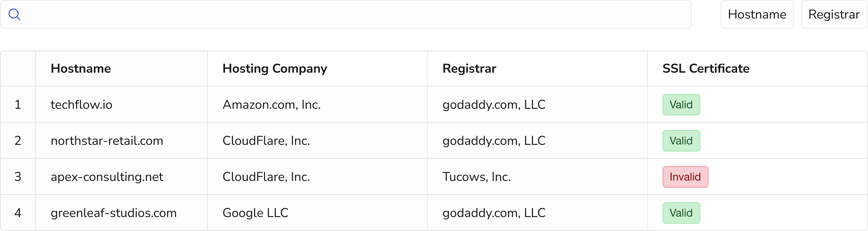Screen dimensions: 868x231
Task: Click the CloudFlare, Inc. entry for apex-consulting.net
Action: [266, 177]
